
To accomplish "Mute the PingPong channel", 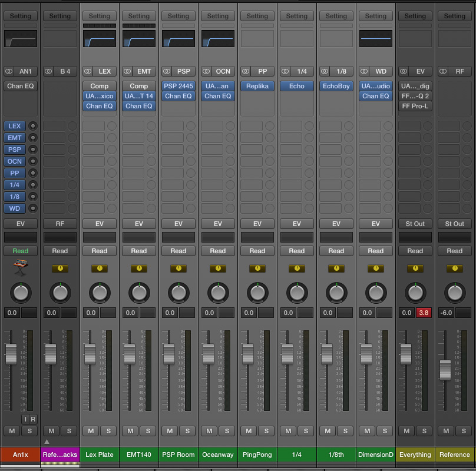I will click(x=249, y=431).
